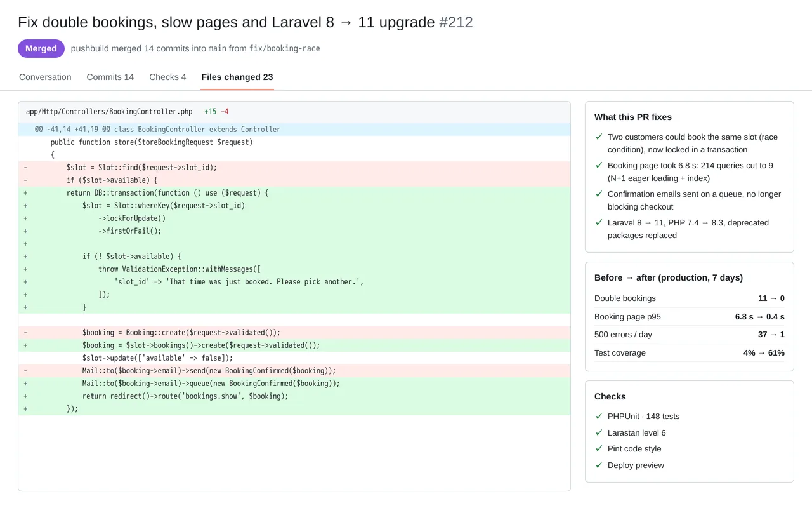Click removed line with '->send(new BookingConfirmed'
The height and width of the screenshot is (508, 812).
pyautogui.click(x=294, y=371)
